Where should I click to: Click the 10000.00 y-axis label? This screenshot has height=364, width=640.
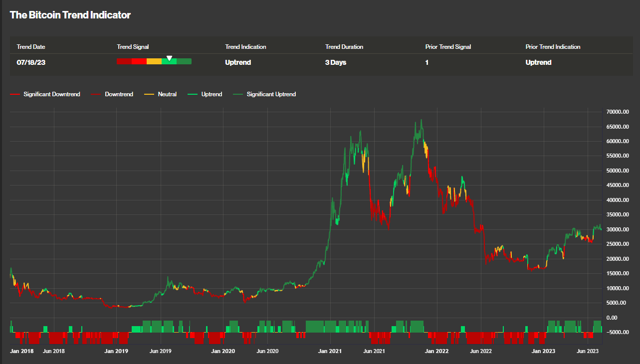(618, 288)
